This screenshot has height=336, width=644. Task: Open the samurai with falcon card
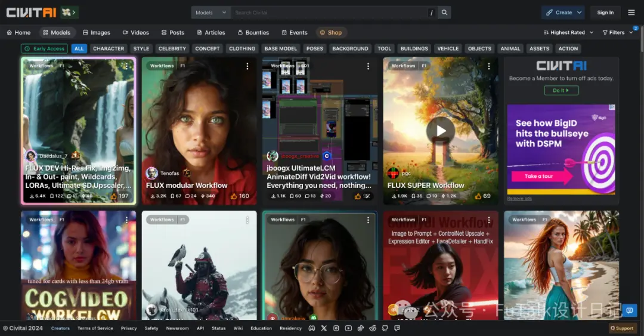pyautogui.click(x=199, y=266)
